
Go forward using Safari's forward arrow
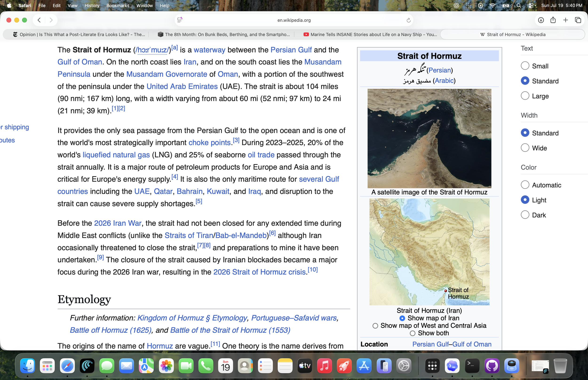click(x=51, y=20)
